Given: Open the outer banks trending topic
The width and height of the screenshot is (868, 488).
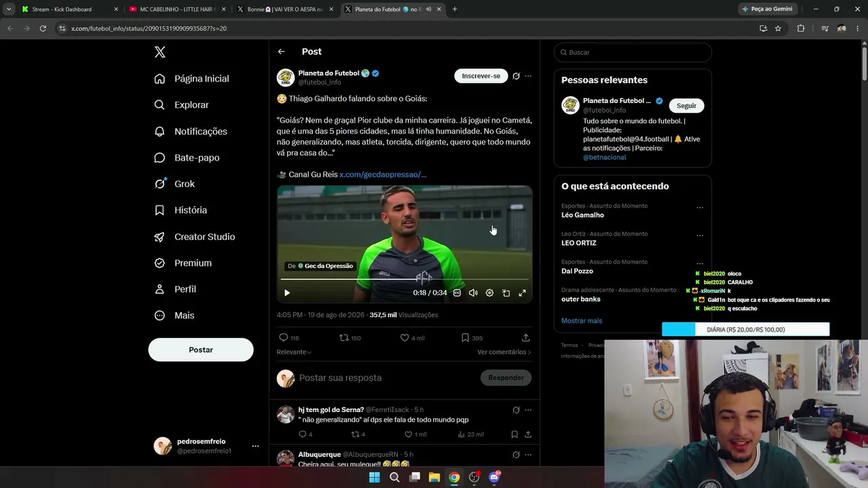Looking at the screenshot, I should pyautogui.click(x=580, y=299).
